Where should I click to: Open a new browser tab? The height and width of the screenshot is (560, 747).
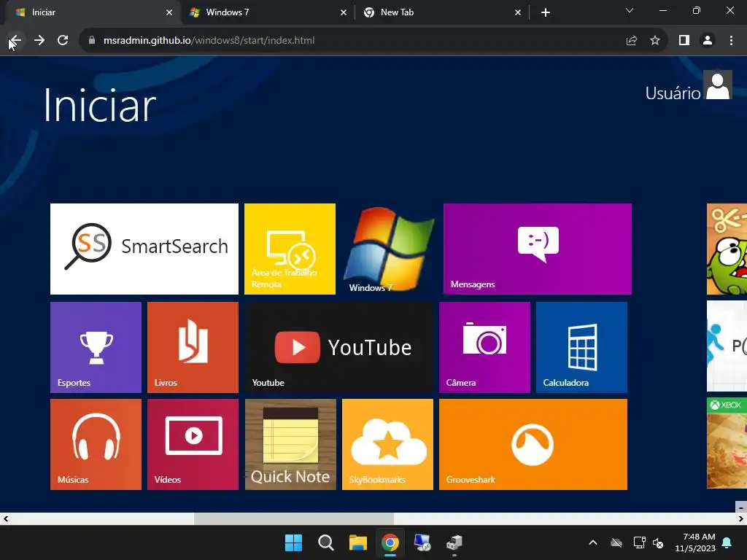546,12
